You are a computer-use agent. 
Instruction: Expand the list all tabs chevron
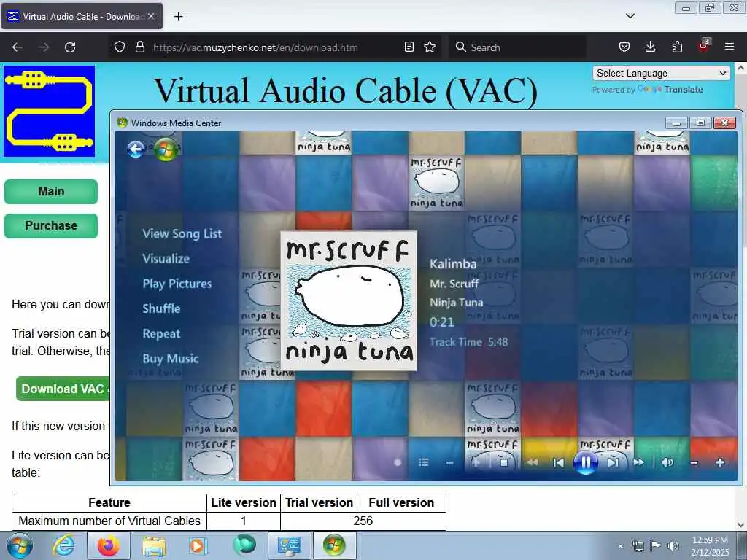tap(630, 16)
